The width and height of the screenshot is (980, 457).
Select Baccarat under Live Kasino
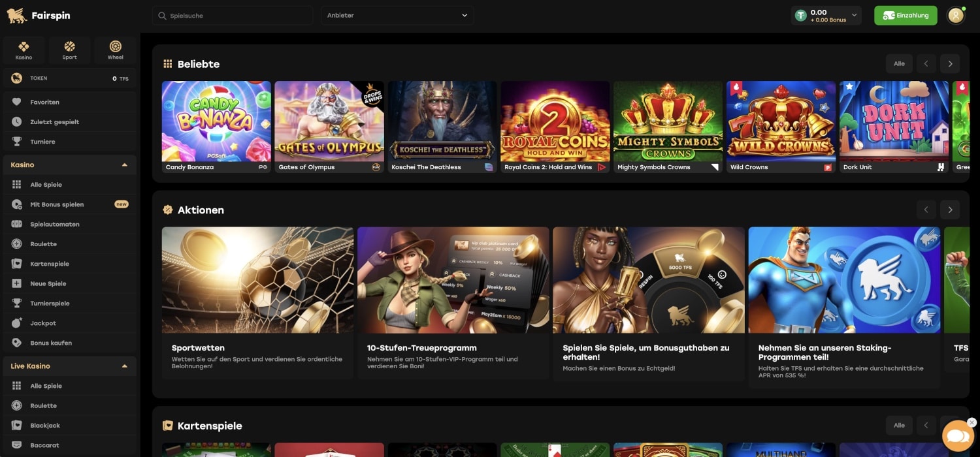point(69,445)
